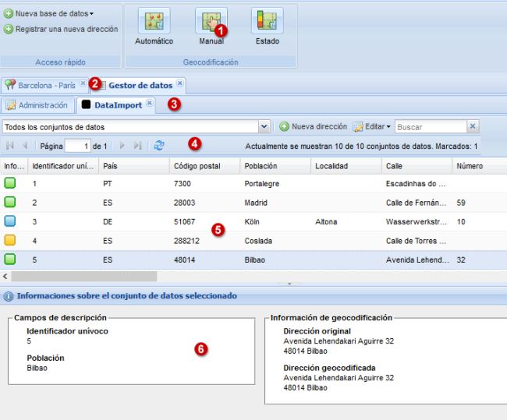This screenshot has height=420, width=507.
Task: Go to last page
Action: pyautogui.click(x=138, y=146)
